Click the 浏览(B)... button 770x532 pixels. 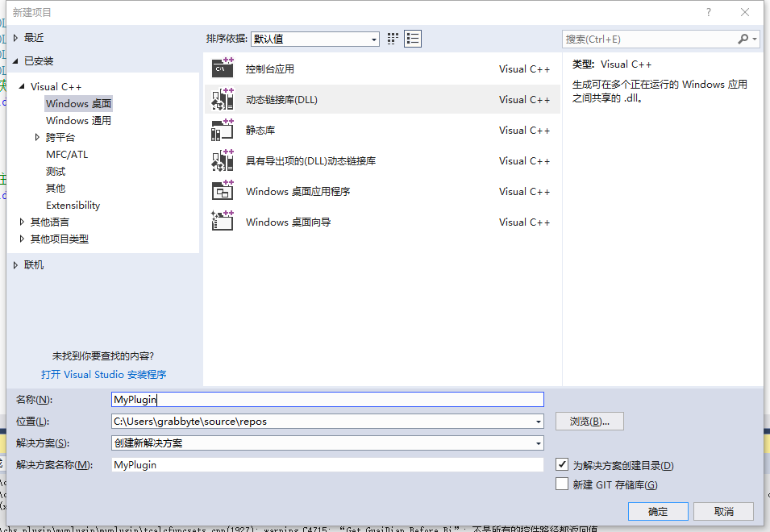(589, 421)
